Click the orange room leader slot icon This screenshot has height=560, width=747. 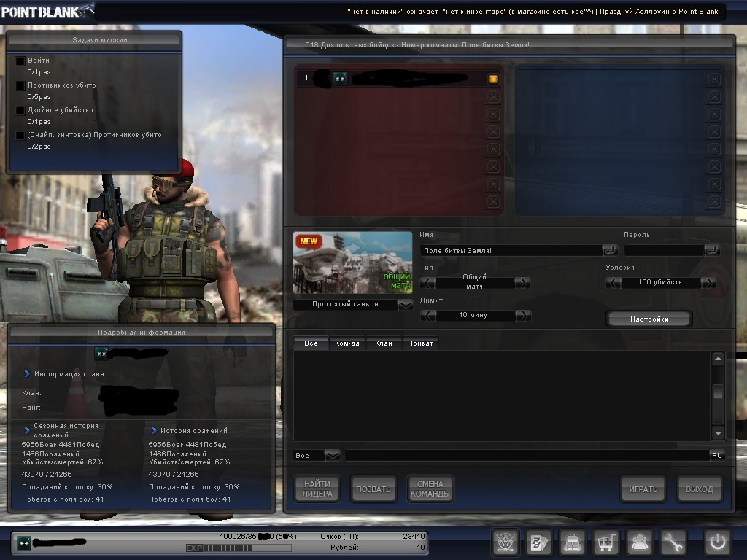[493, 79]
